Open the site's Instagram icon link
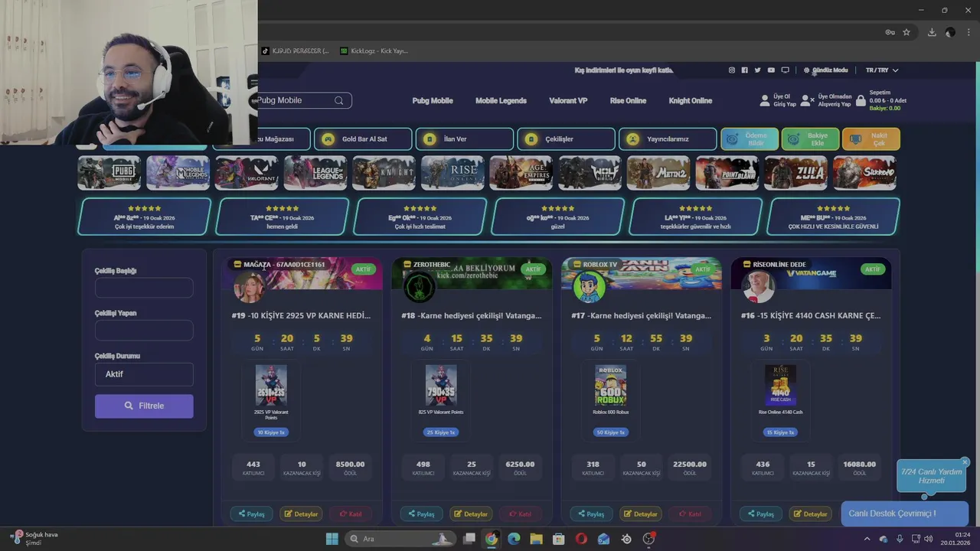Image resolution: width=980 pixels, height=551 pixels. pyautogui.click(x=731, y=70)
